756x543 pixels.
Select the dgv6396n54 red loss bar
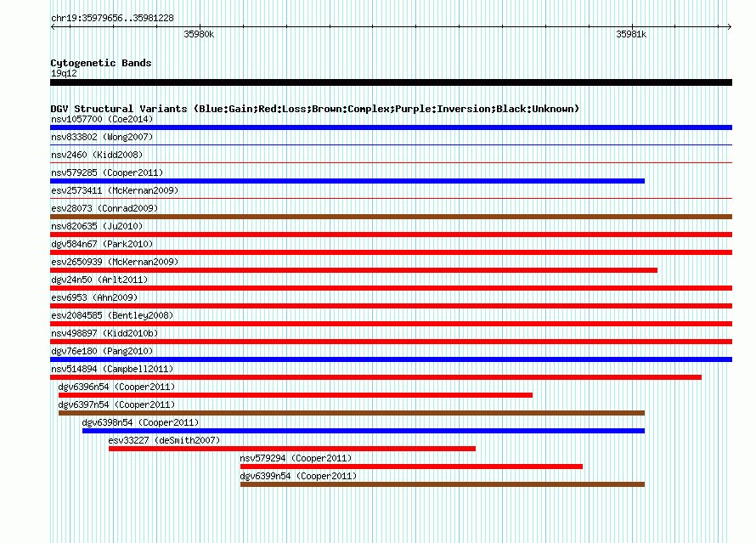pos(296,395)
